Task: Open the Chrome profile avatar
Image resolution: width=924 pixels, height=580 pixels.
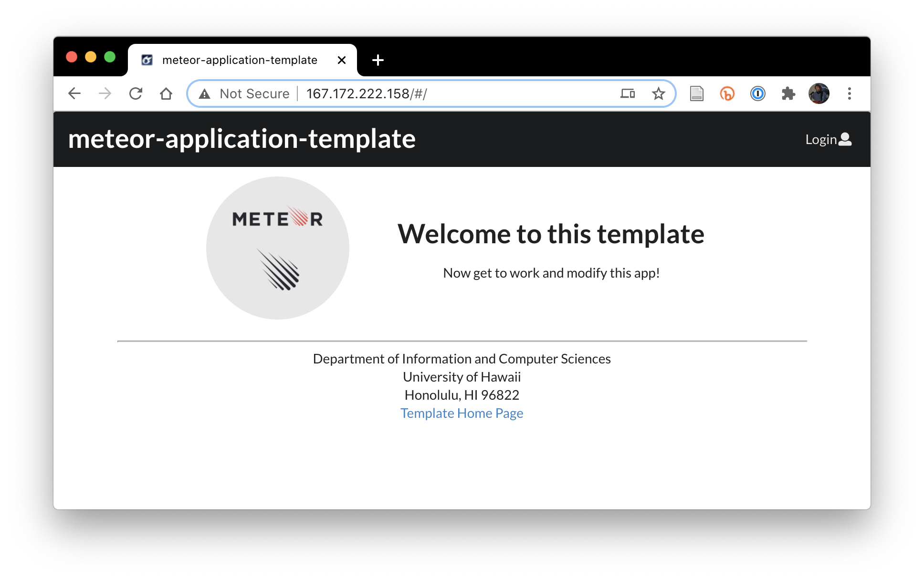Action: click(x=819, y=93)
